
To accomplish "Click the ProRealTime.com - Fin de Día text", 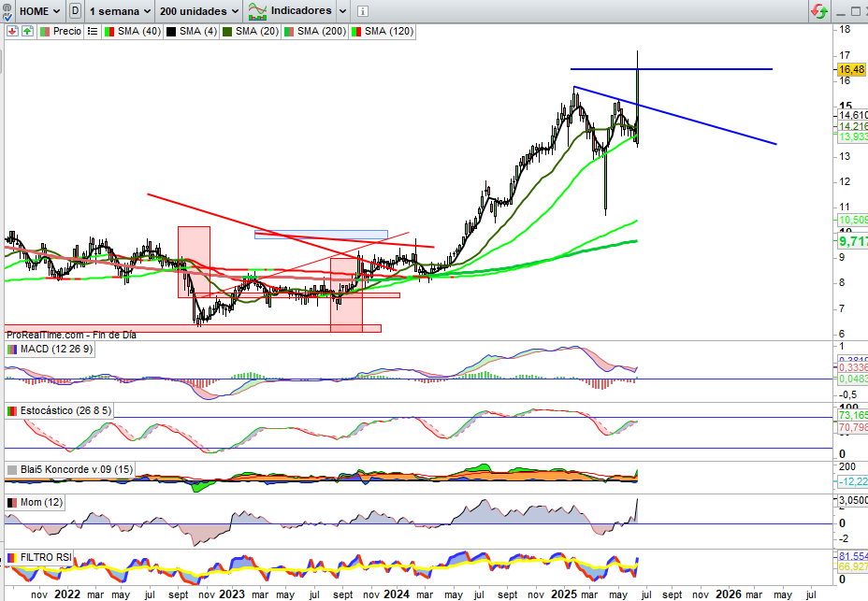I will [71, 335].
